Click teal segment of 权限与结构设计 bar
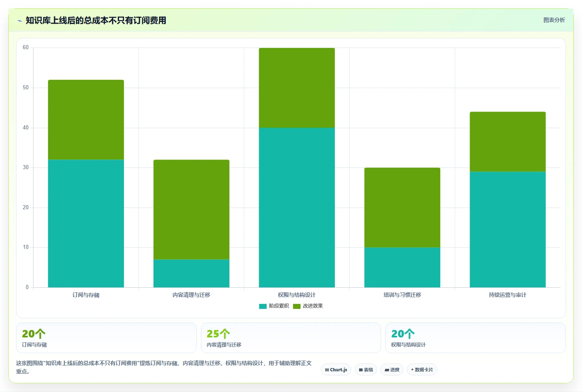 (x=297, y=208)
